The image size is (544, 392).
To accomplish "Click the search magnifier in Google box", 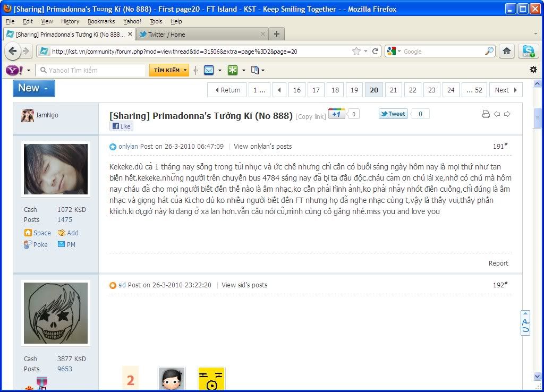I will pos(489,51).
